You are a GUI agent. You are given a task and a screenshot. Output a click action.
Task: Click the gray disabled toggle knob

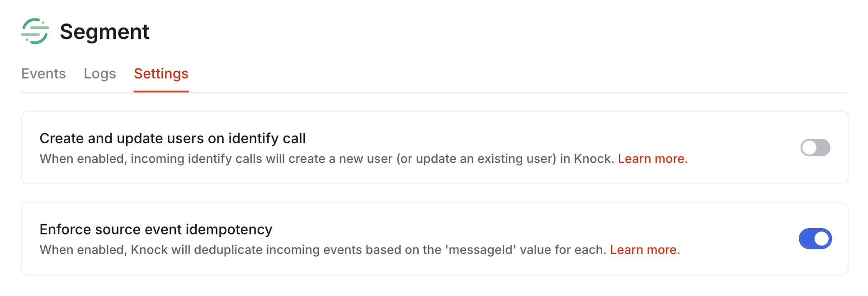click(810, 147)
